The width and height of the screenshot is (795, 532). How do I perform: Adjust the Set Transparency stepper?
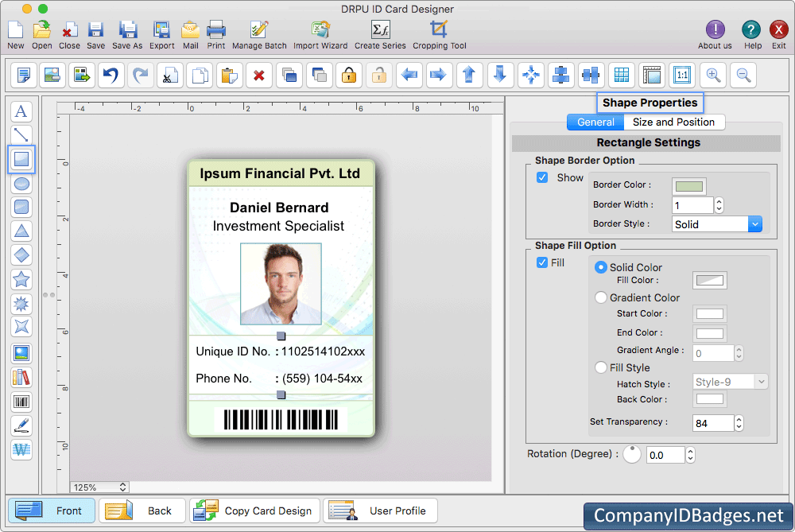(x=739, y=423)
